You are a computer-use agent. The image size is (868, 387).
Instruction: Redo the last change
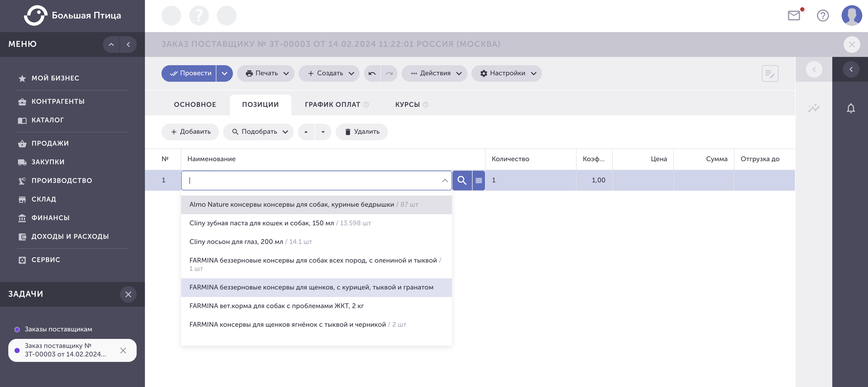click(389, 73)
